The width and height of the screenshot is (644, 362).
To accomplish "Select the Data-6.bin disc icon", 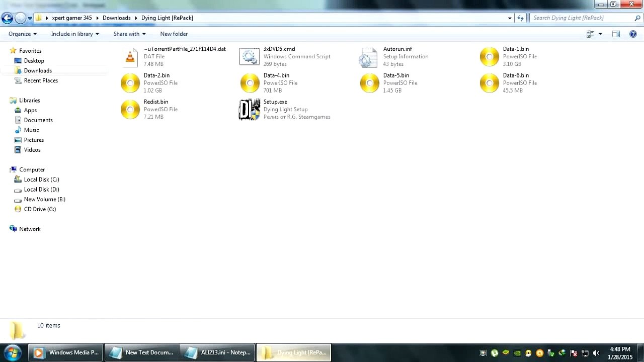I will pos(489,83).
